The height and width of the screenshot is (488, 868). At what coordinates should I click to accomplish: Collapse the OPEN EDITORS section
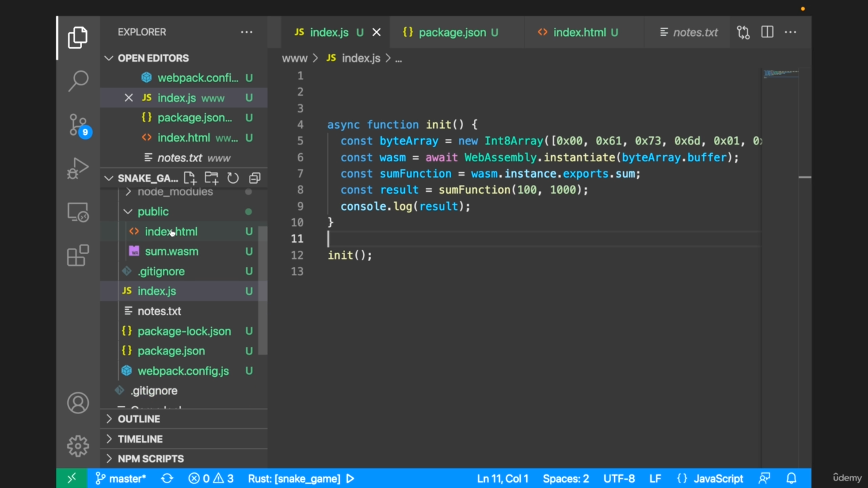[109, 58]
